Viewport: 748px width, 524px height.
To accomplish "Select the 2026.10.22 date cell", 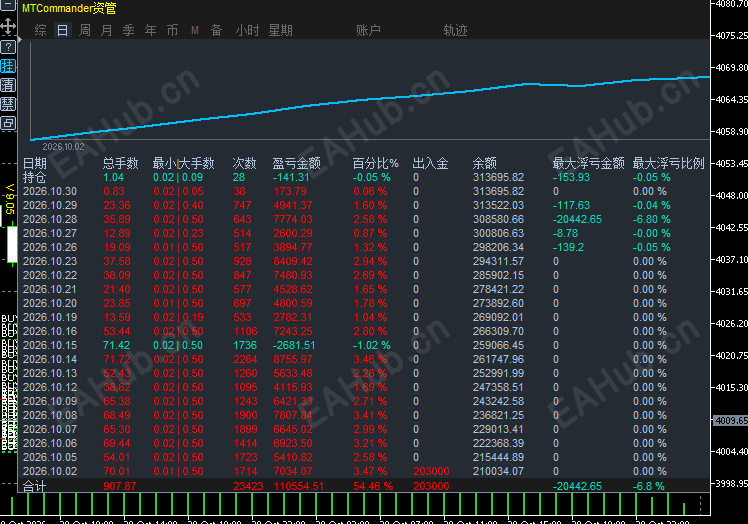I will 50,275.
